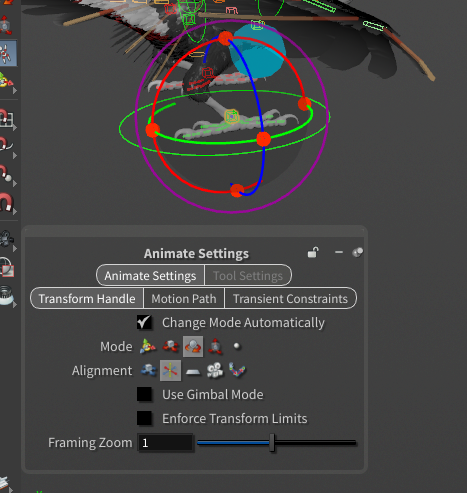
Task: Open the Transient Constraints tab
Action: 290,299
